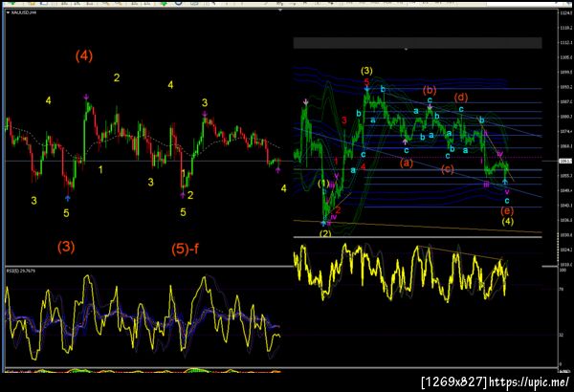Click pink arrow at the first right-chart spike
This screenshot has width=574, height=392.
(305, 102)
